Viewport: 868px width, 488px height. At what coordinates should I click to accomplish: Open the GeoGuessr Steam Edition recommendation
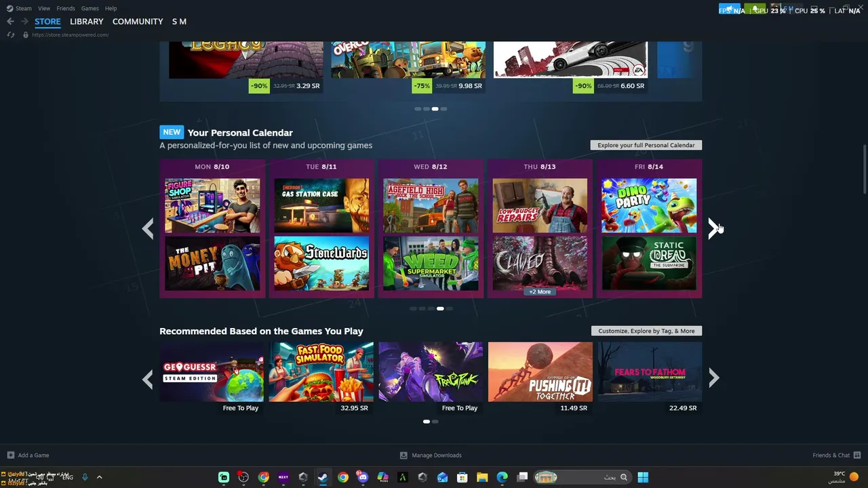click(x=212, y=371)
